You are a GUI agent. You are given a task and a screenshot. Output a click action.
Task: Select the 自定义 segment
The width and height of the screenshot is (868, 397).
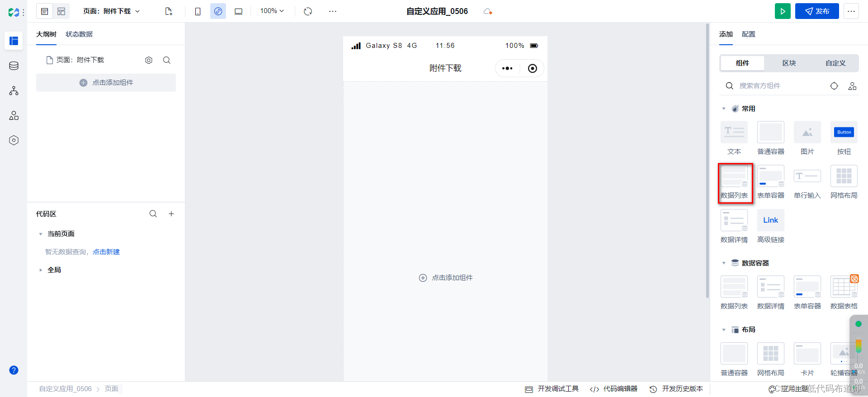coord(835,63)
